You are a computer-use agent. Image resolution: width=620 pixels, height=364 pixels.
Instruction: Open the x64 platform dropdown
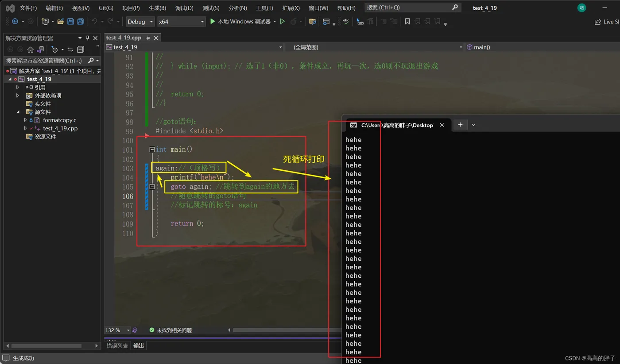pos(181,21)
